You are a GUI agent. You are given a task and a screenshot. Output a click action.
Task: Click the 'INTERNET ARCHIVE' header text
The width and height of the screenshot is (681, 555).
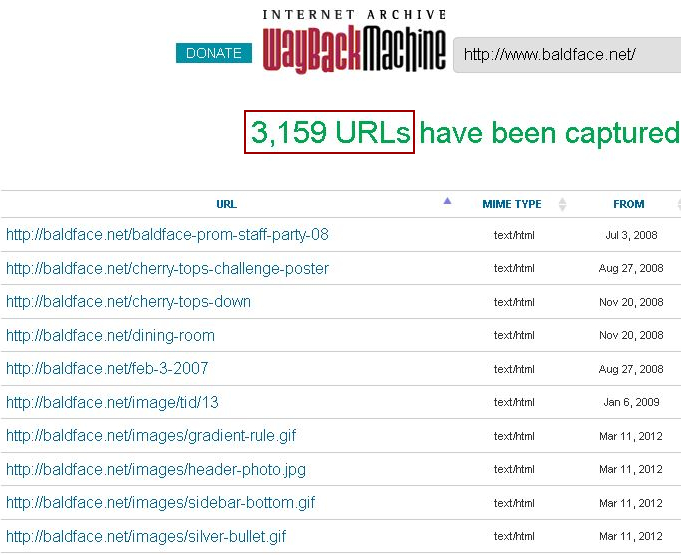(x=354, y=15)
